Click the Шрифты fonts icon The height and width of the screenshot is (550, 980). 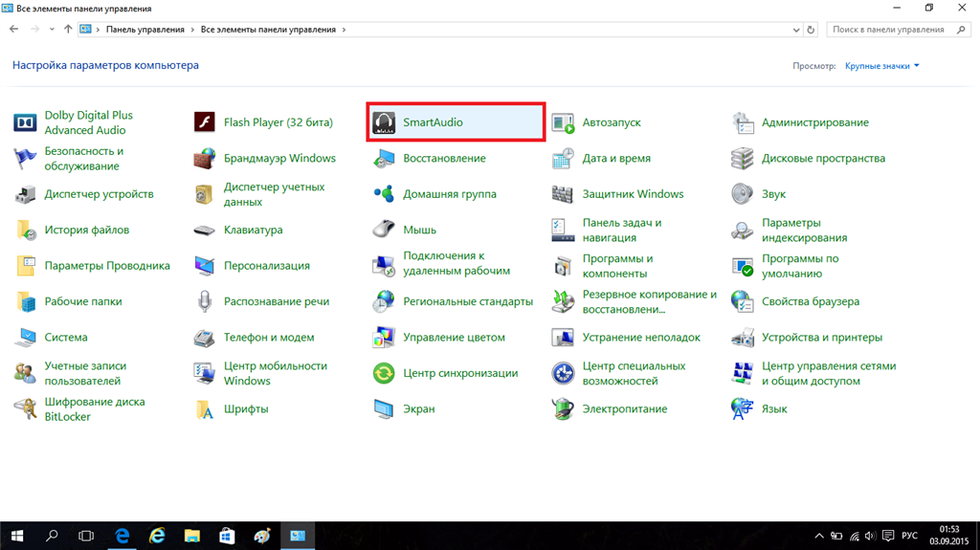click(205, 408)
